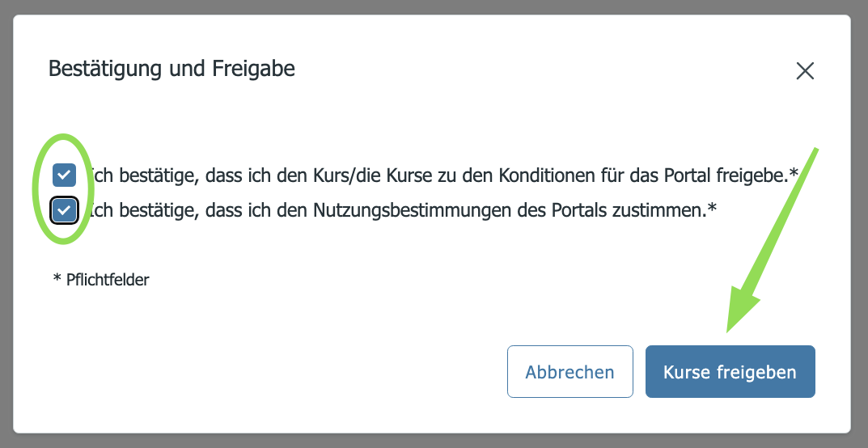Click the 'Kurse freigeben' button

point(730,372)
